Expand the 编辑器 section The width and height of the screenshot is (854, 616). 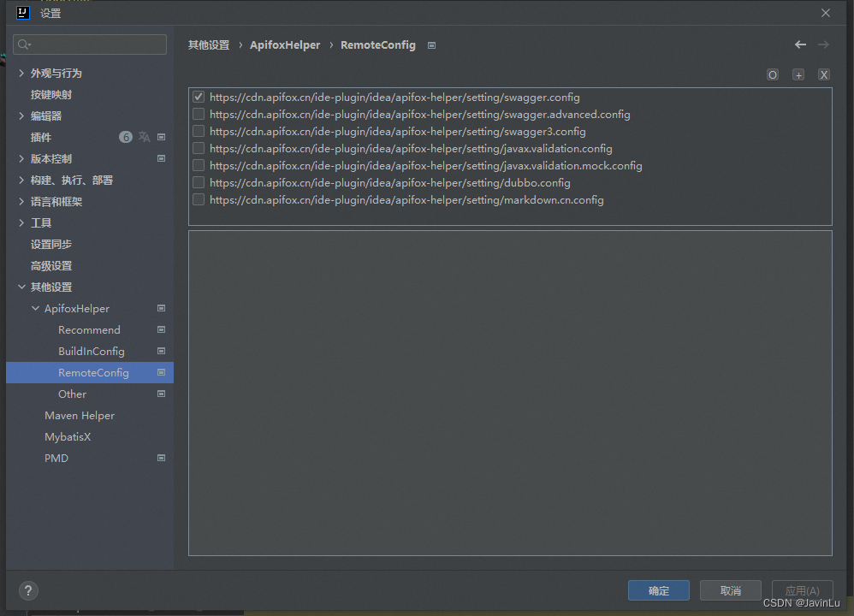click(x=21, y=115)
